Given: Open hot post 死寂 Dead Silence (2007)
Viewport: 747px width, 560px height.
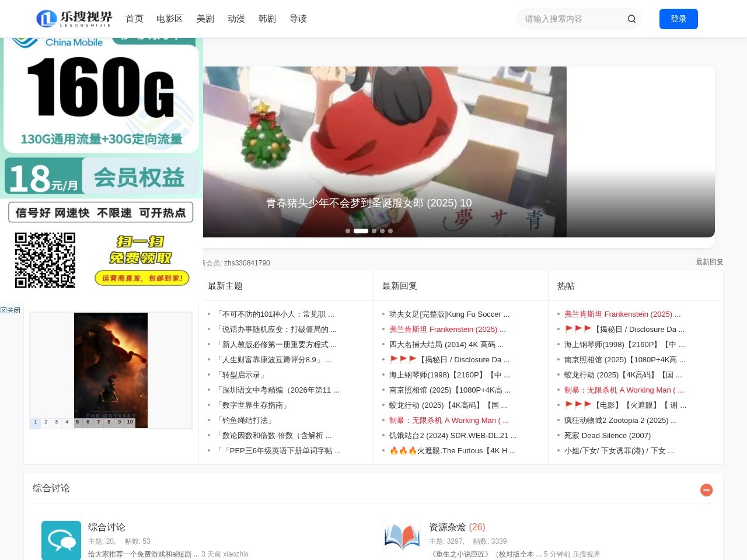Looking at the screenshot, I should pos(608,435).
